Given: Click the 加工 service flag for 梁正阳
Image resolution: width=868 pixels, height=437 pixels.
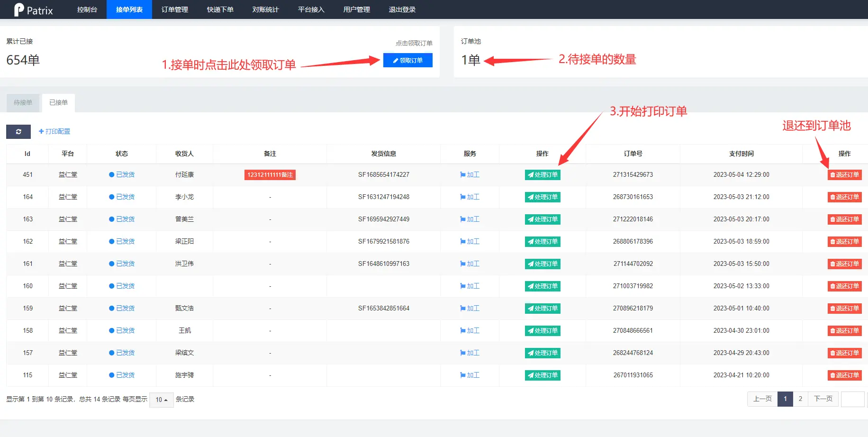Looking at the screenshot, I should 470,242.
